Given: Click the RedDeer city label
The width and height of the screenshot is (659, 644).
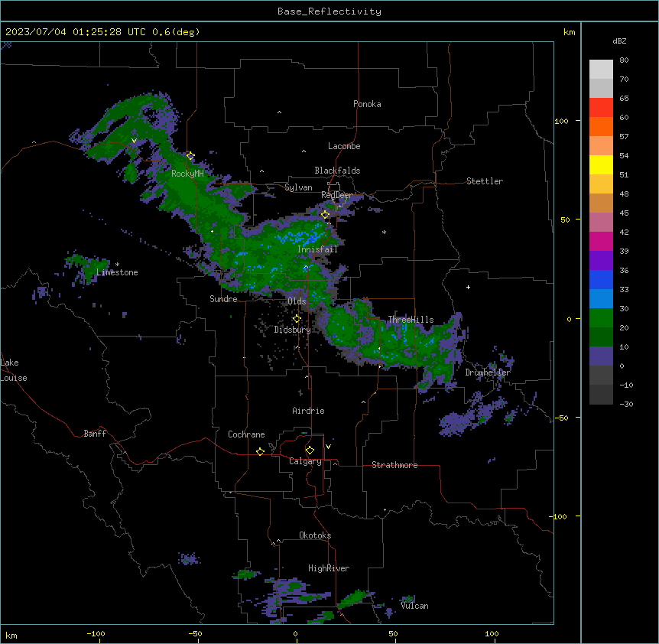Looking at the screenshot, I should click(x=337, y=195).
